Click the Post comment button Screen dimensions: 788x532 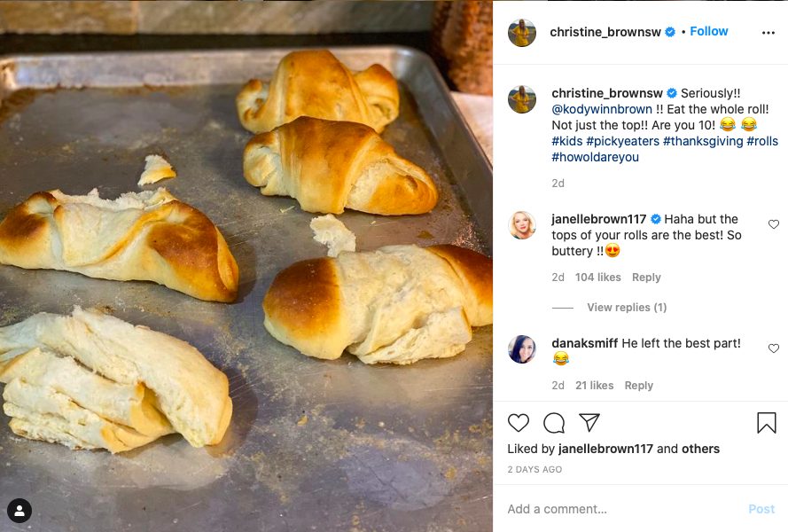click(761, 509)
